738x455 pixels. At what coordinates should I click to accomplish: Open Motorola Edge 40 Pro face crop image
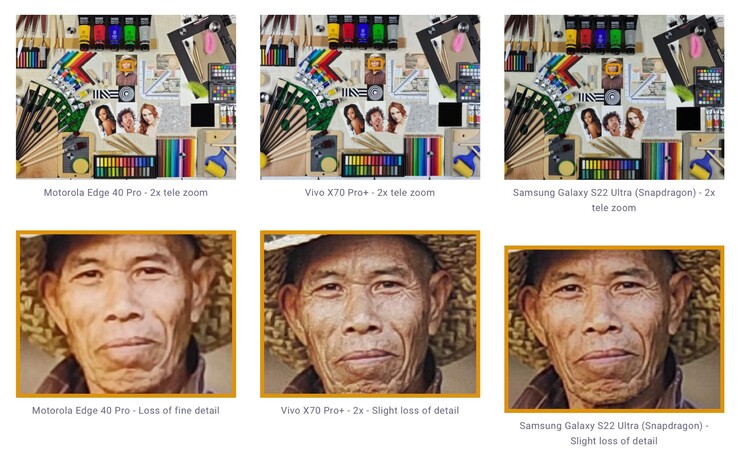[x=126, y=314]
